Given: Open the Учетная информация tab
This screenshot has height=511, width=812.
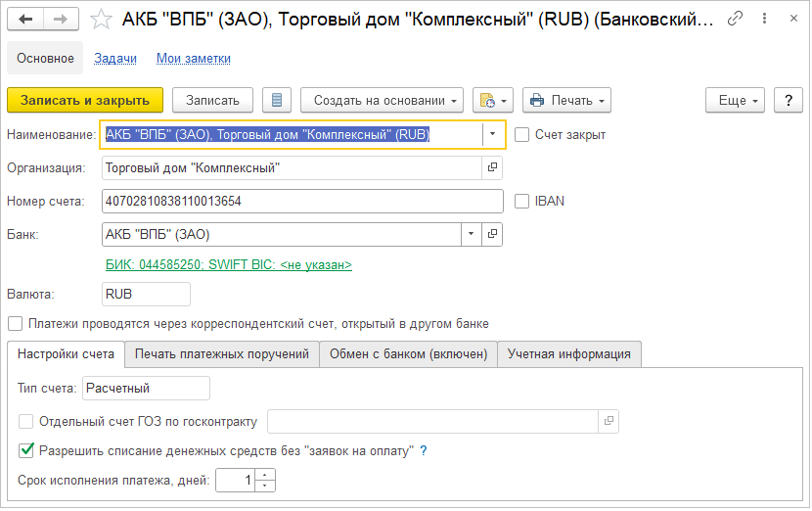Looking at the screenshot, I should (x=569, y=354).
